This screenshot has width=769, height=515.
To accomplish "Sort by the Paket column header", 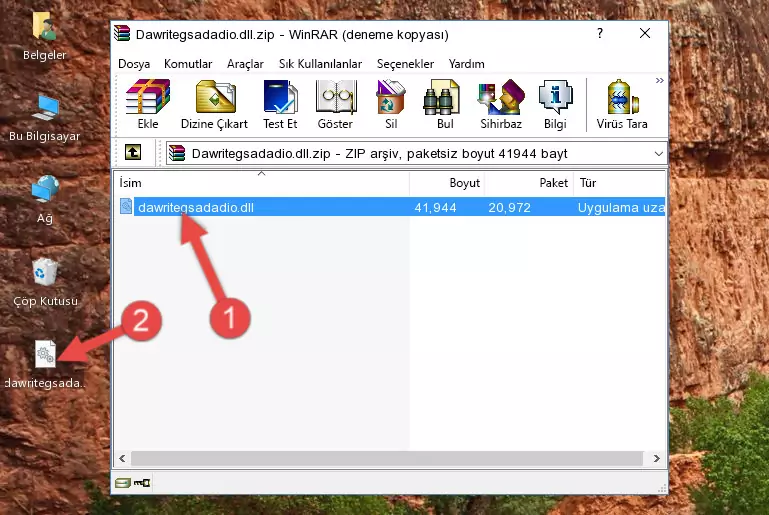I will (x=529, y=183).
